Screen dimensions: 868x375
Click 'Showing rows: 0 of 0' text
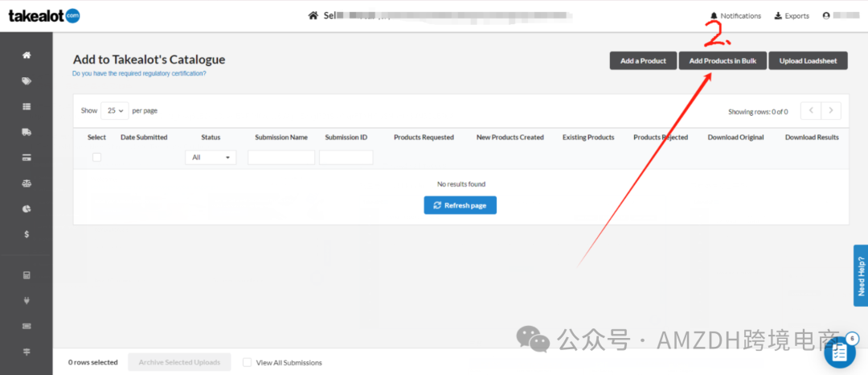pos(758,112)
